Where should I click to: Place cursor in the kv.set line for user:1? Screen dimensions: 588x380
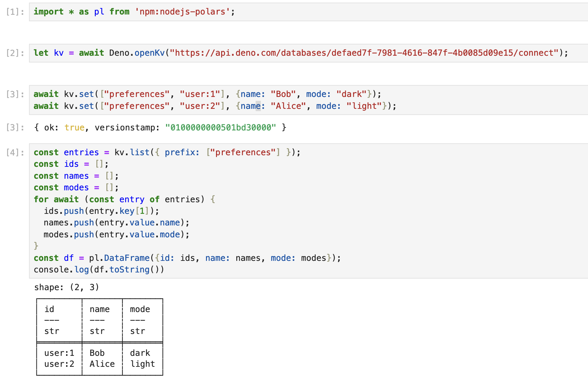click(206, 94)
